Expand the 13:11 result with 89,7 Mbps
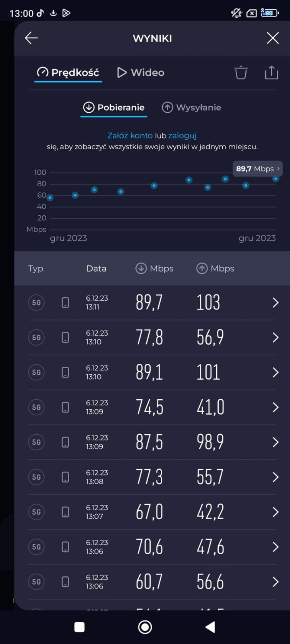This screenshot has width=290, height=644. [275, 303]
